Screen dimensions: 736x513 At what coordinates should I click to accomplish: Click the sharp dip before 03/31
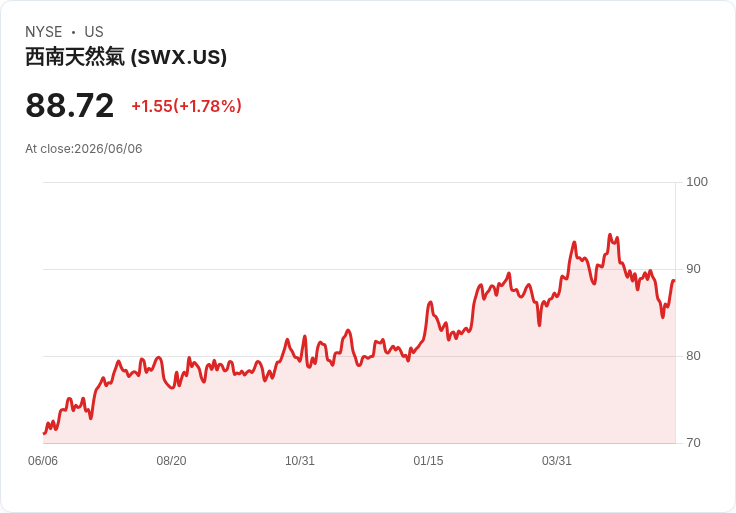click(539, 325)
